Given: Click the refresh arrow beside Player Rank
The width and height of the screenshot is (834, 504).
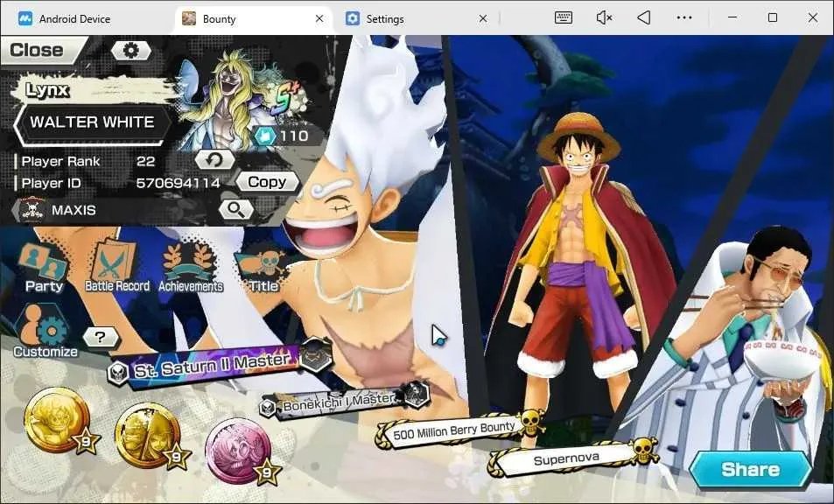Looking at the screenshot, I should pos(214,159).
